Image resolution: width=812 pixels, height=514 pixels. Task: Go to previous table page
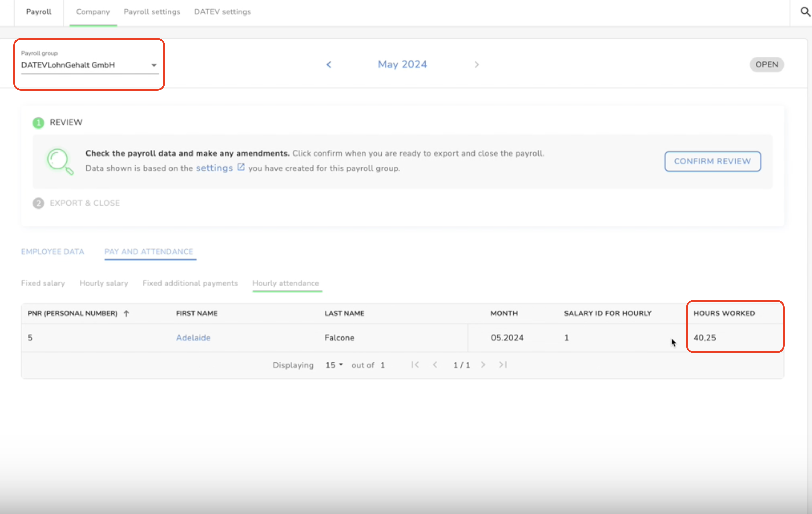click(435, 365)
